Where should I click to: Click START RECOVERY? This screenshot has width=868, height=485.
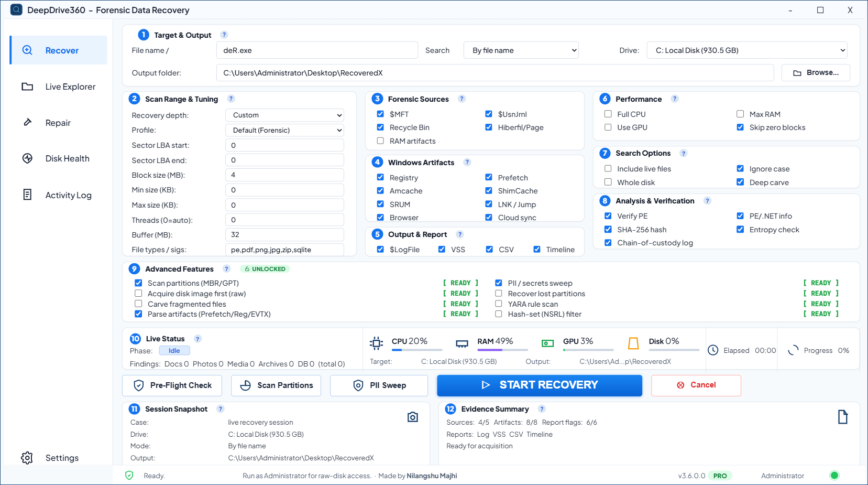(540, 385)
